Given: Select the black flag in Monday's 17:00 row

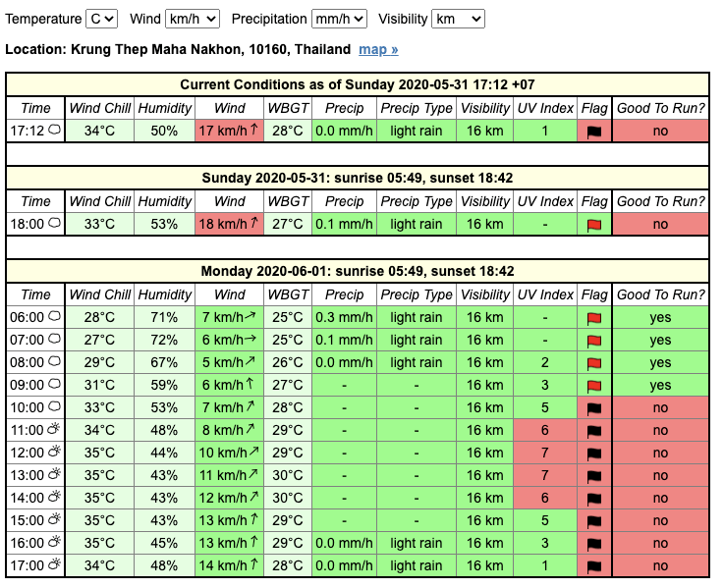Looking at the screenshot, I should click(x=593, y=566).
